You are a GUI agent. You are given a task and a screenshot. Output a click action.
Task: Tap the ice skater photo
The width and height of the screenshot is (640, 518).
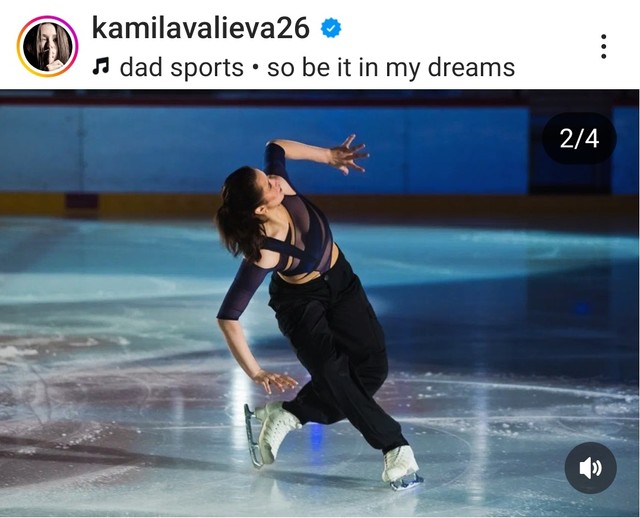[x=320, y=303]
